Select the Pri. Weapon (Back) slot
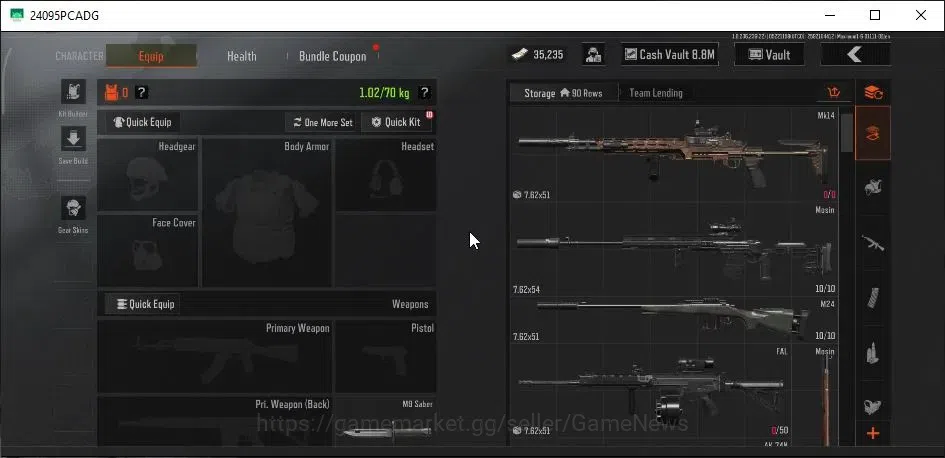The height and width of the screenshot is (458, 945). (x=215, y=421)
